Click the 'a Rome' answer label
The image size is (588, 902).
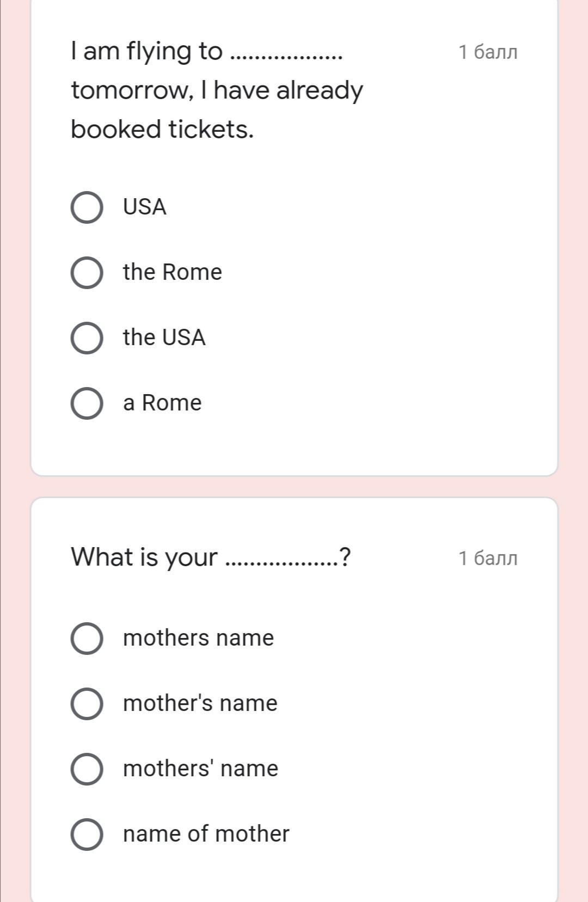coord(162,403)
